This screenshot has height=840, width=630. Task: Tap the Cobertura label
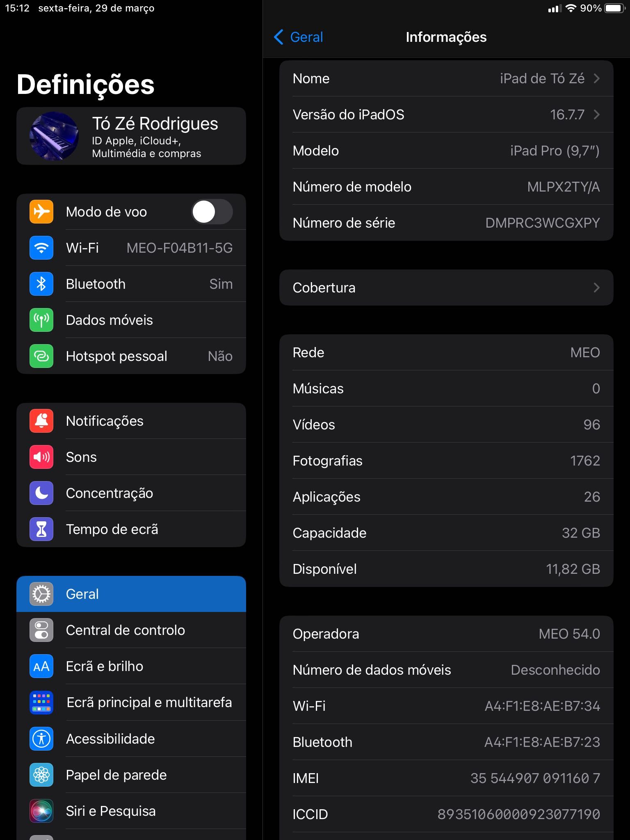pos(324,288)
